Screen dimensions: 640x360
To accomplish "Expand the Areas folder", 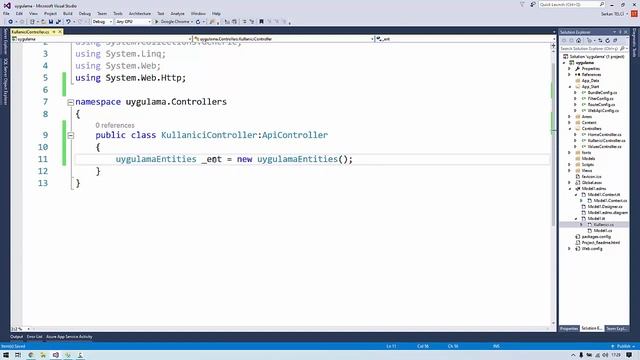I will tap(569, 117).
